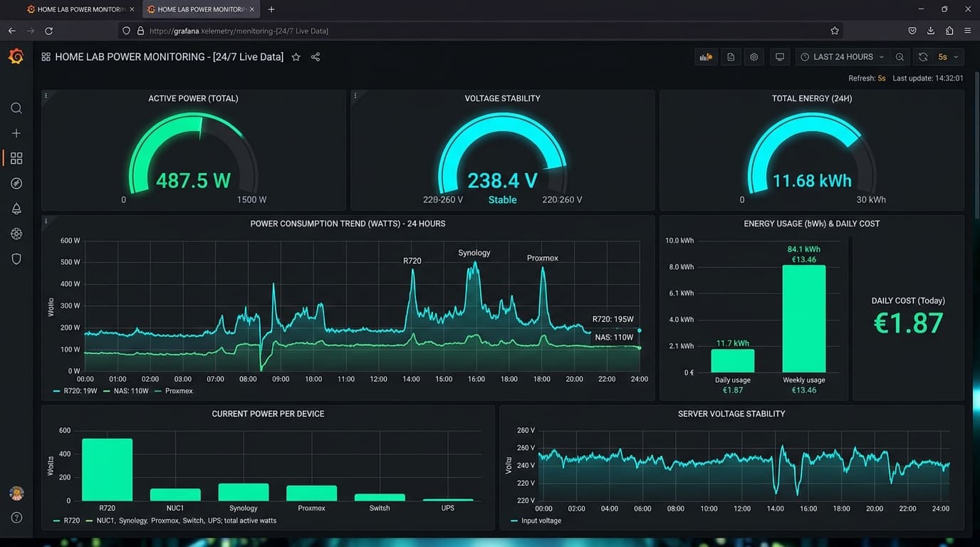Toggle the Proxmex legend series
The height and width of the screenshot is (547, 980).
tap(174, 391)
